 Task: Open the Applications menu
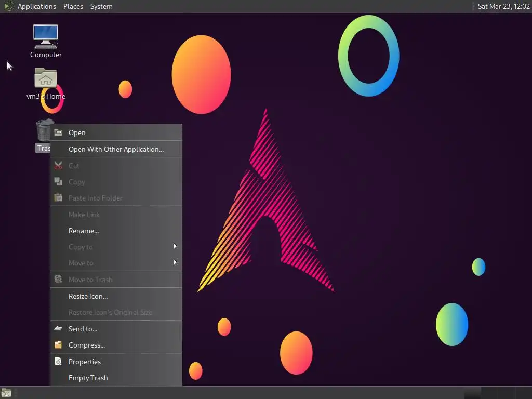click(37, 6)
